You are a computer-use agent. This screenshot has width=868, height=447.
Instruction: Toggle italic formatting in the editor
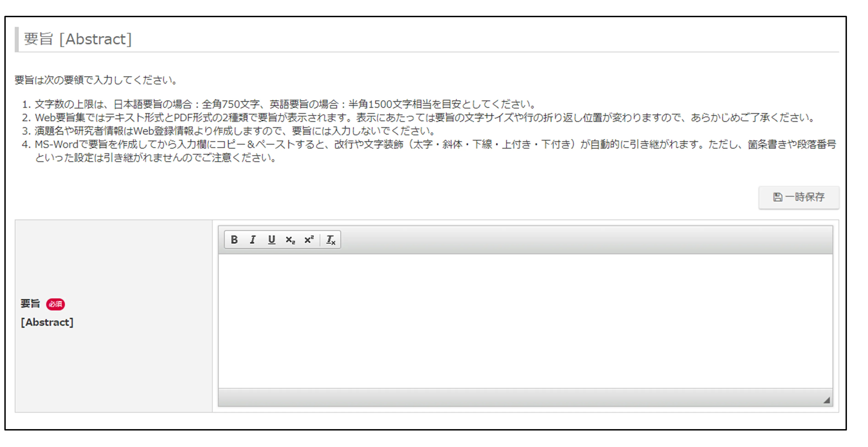(253, 240)
